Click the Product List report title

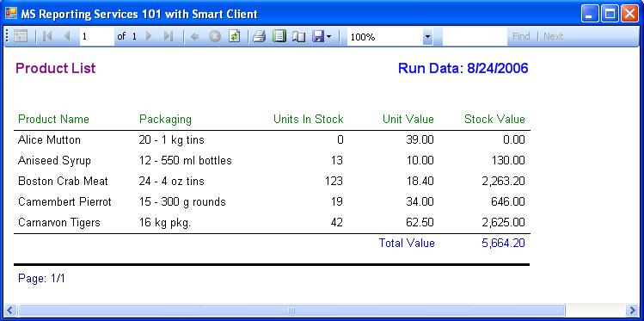tap(55, 68)
